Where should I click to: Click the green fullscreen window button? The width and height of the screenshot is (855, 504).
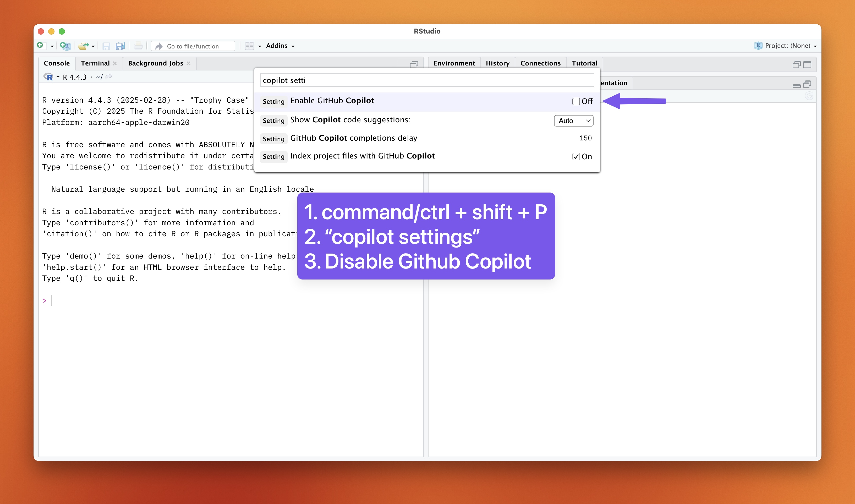pyautogui.click(x=62, y=31)
